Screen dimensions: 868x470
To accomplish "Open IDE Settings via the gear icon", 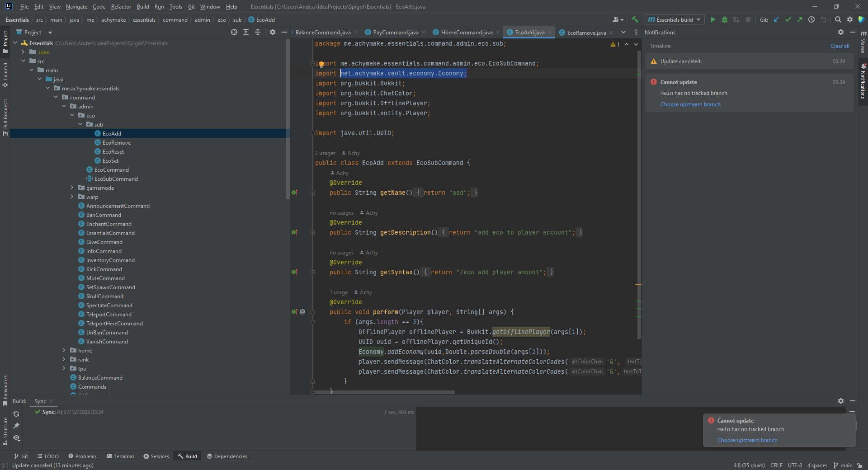I will (x=850, y=19).
